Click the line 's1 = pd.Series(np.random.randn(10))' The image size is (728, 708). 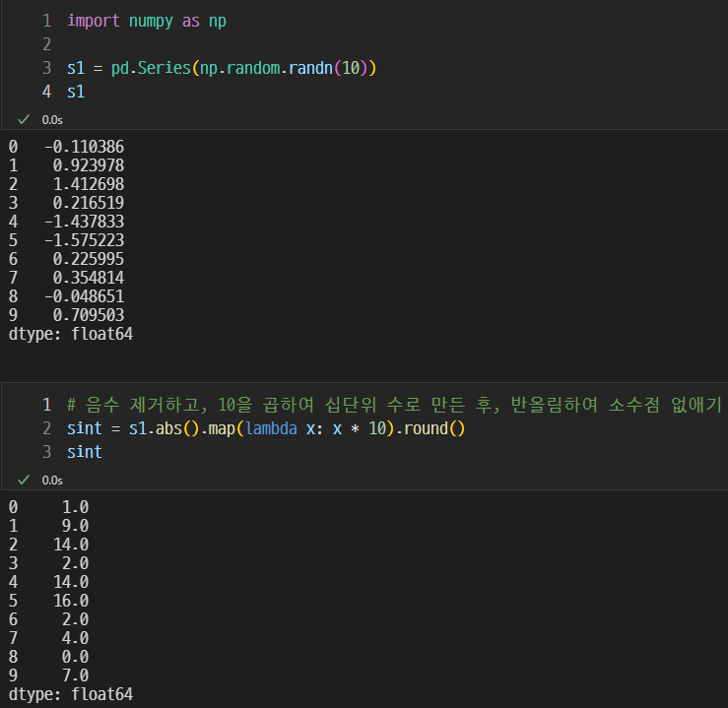click(x=222, y=68)
